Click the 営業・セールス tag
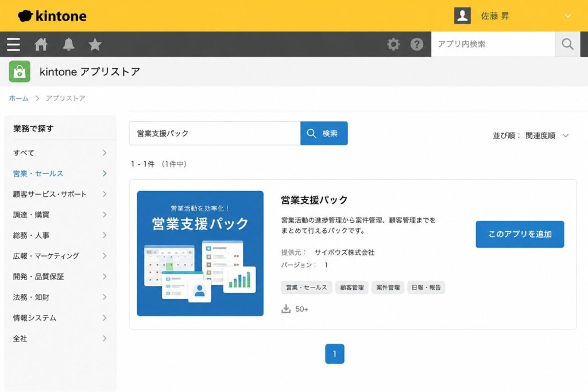This screenshot has height=392, width=588. [307, 288]
